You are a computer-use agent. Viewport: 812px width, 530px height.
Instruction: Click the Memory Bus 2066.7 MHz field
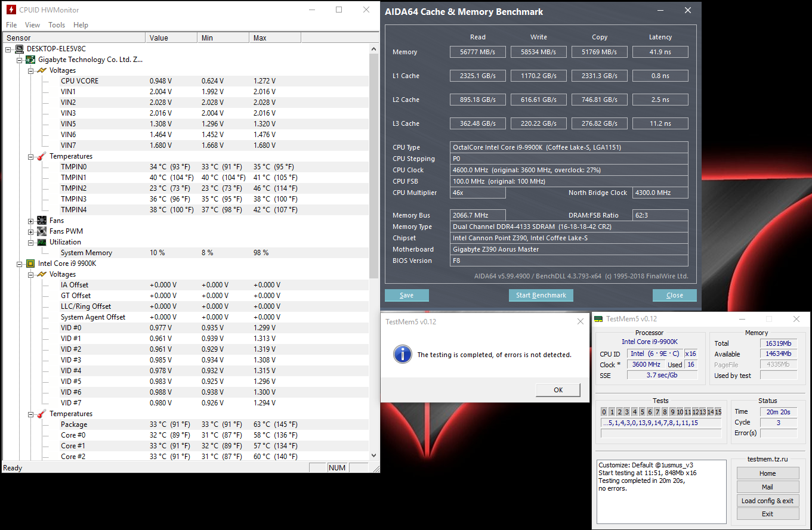pyautogui.click(x=478, y=215)
